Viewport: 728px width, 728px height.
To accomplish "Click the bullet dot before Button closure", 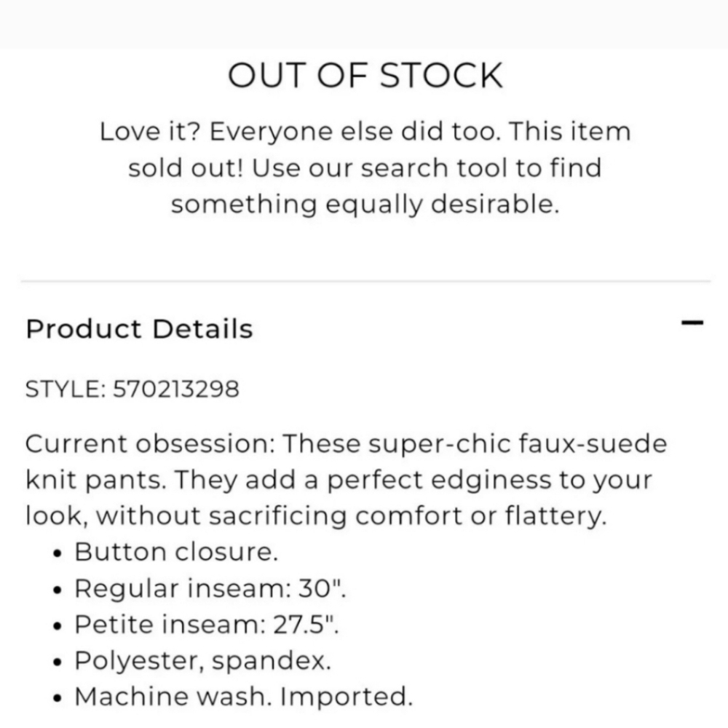I will click(x=57, y=554).
